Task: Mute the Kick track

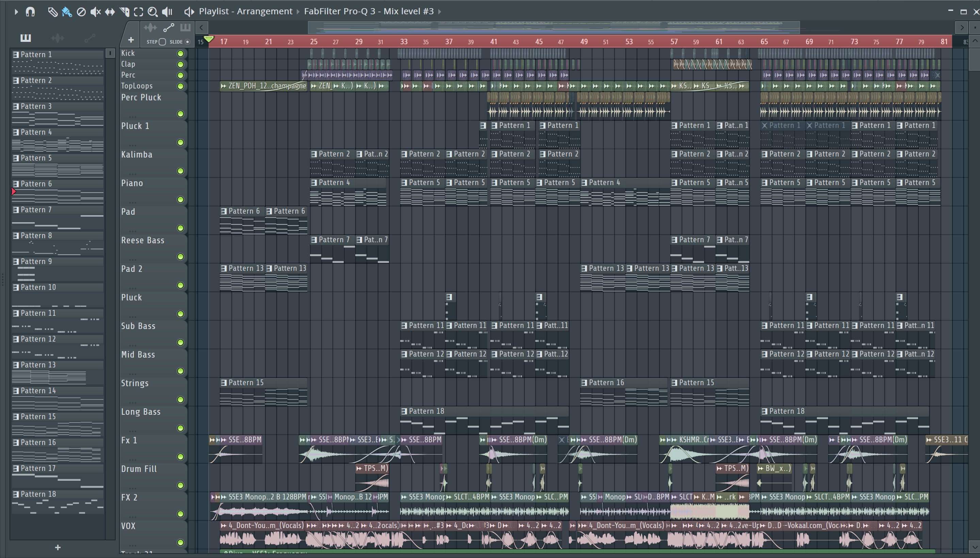Action: pos(180,54)
